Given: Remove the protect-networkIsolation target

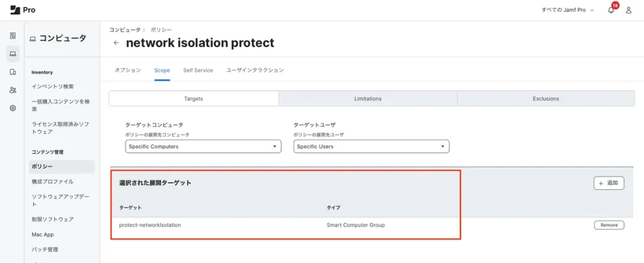Looking at the screenshot, I should pyautogui.click(x=609, y=225).
